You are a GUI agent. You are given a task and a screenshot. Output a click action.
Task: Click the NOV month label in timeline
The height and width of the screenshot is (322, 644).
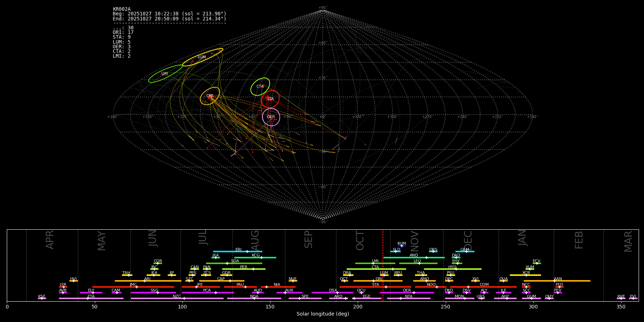click(414, 241)
